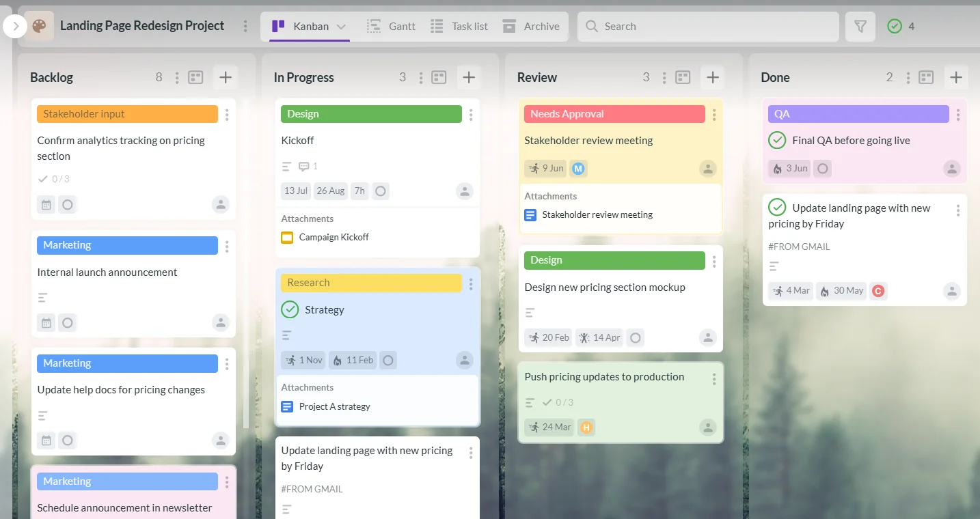Viewport: 980px width, 519px height.
Task: Uncheck completion on the Final QA card
Action: [x=778, y=140]
